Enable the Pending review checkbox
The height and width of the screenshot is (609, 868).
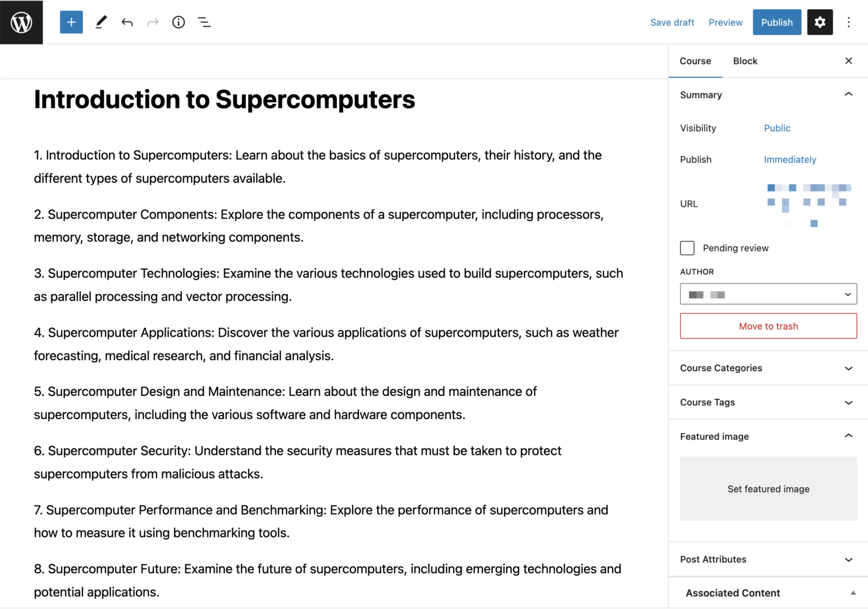(x=687, y=248)
